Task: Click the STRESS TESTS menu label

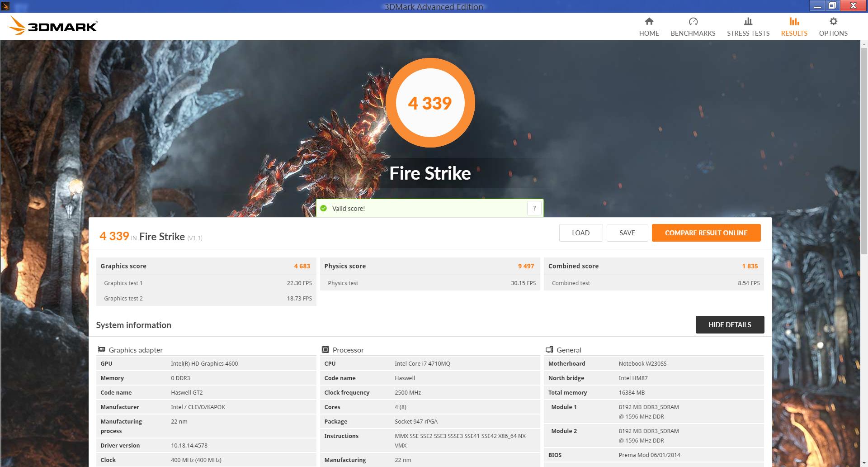Action: click(748, 33)
